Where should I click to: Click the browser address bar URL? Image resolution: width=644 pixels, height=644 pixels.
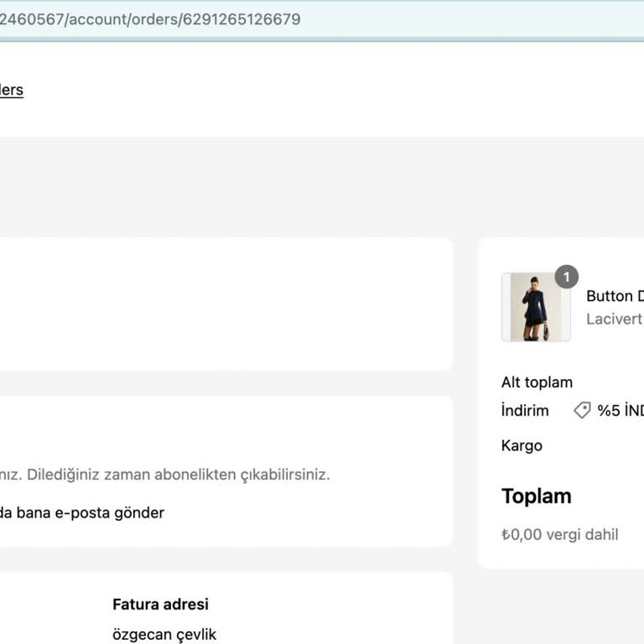pos(150,19)
